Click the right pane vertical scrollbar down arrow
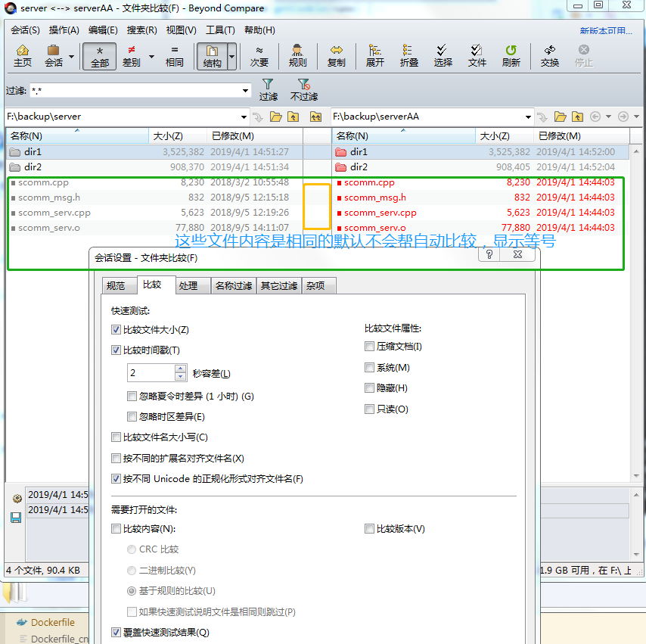Screen dimensions: 646x644 [x=636, y=476]
